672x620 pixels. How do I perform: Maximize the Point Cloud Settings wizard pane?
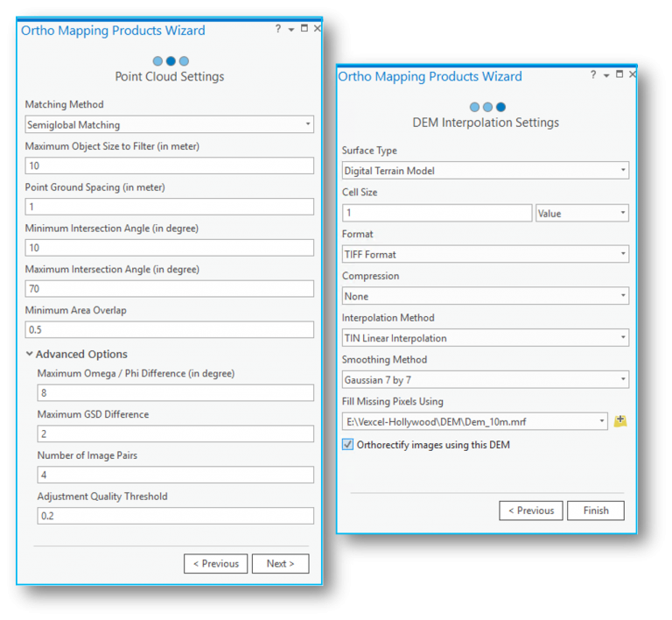pyautogui.click(x=304, y=28)
